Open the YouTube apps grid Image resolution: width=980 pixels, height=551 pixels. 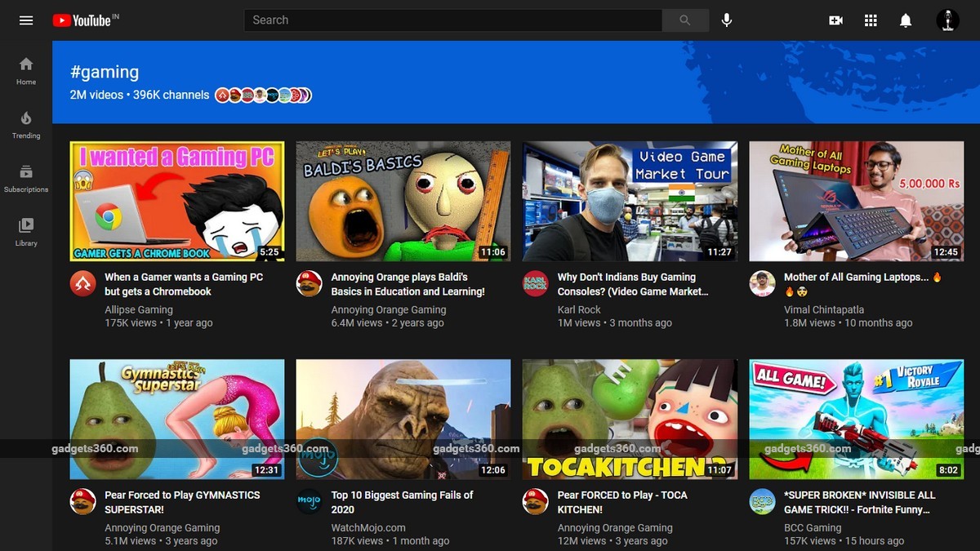[871, 20]
